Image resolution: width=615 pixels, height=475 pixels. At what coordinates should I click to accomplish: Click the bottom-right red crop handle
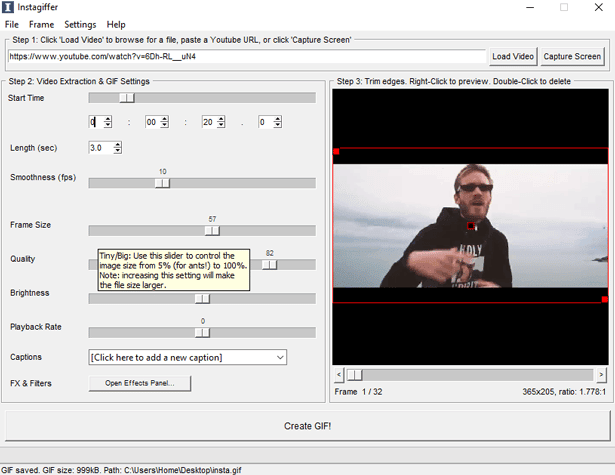point(604,300)
